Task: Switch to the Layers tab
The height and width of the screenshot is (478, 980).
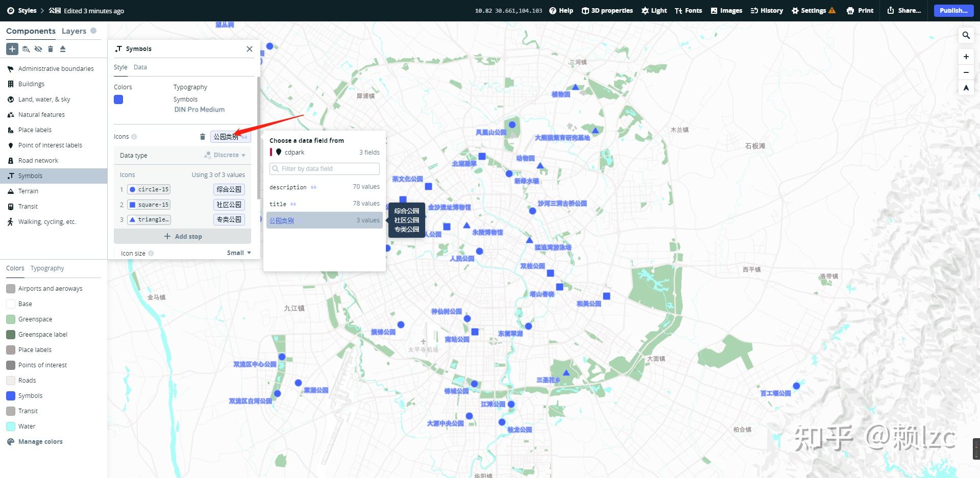Action: [x=73, y=31]
